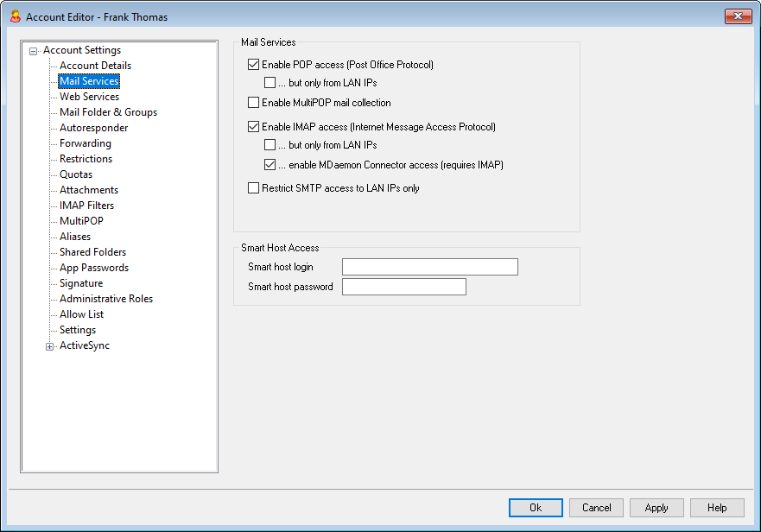Close the Account Editor window
The image size is (761, 532).
pos(737,16)
